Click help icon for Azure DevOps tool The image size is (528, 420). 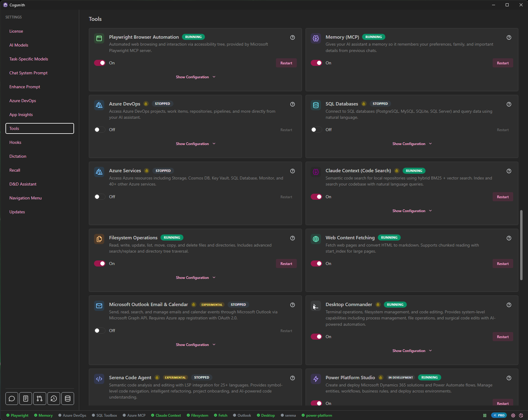[x=293, y=104]
